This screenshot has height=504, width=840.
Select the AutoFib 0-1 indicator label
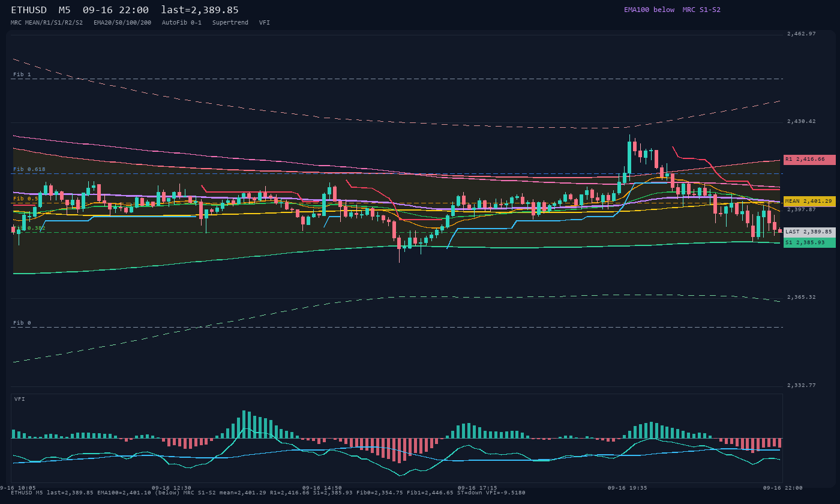point(182,23)
